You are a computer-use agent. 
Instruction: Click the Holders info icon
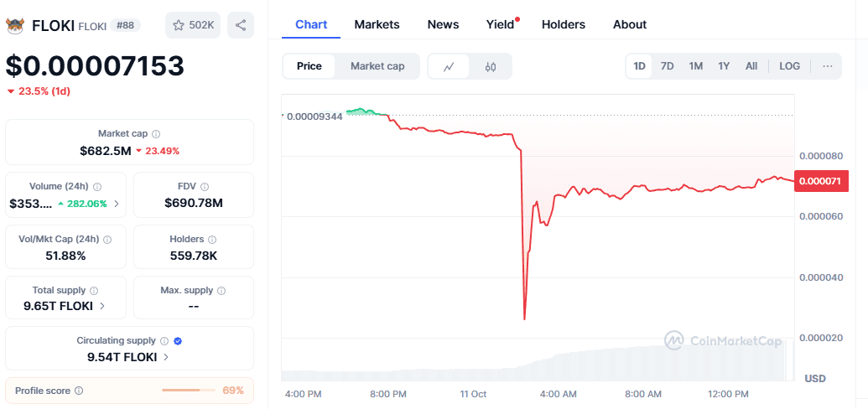tap(211, 240)
